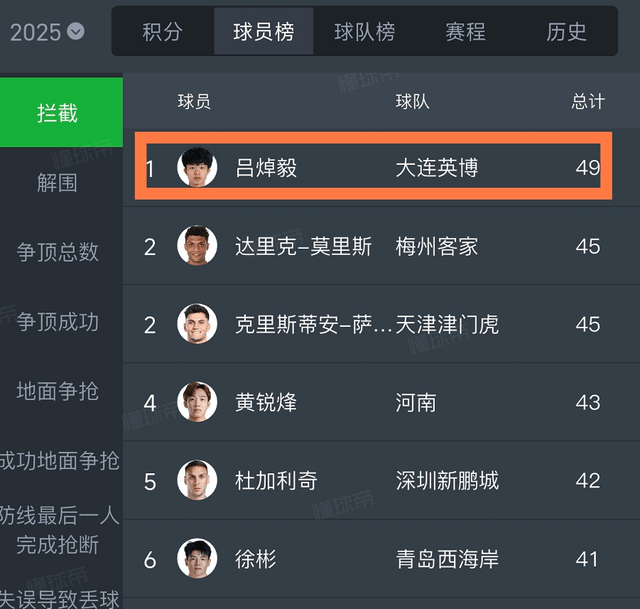Go to the 赛程 tab

465,32
